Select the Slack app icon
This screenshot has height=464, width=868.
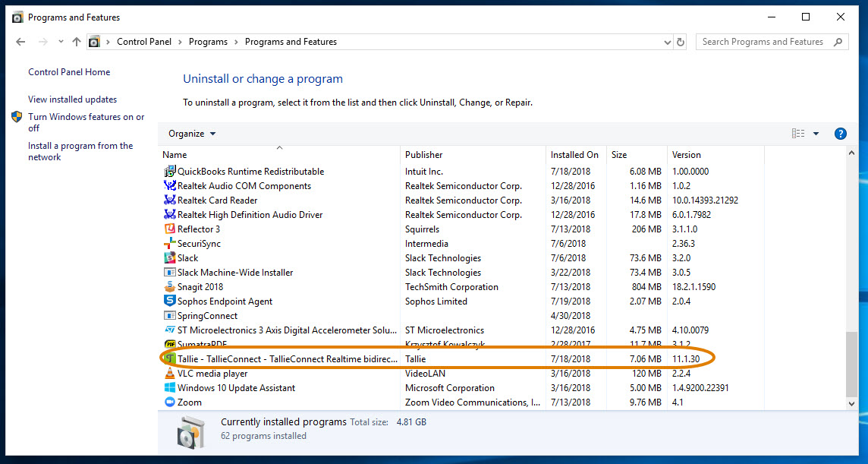170,257
